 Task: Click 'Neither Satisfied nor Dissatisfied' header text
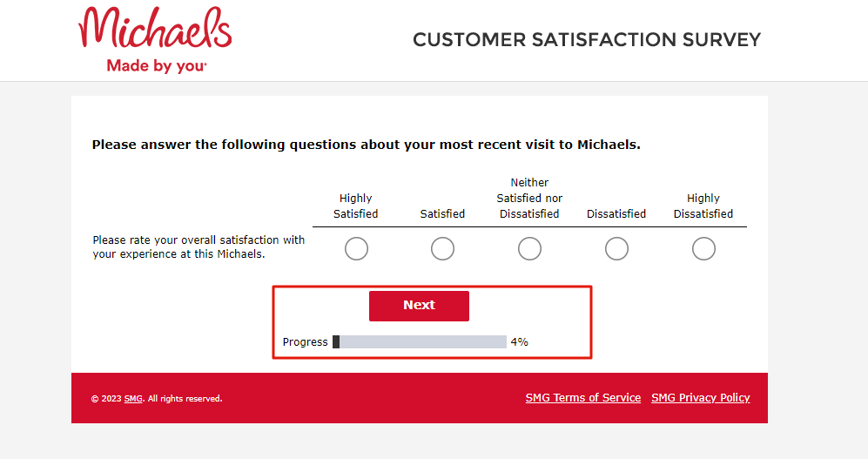[x=530, y=199]
